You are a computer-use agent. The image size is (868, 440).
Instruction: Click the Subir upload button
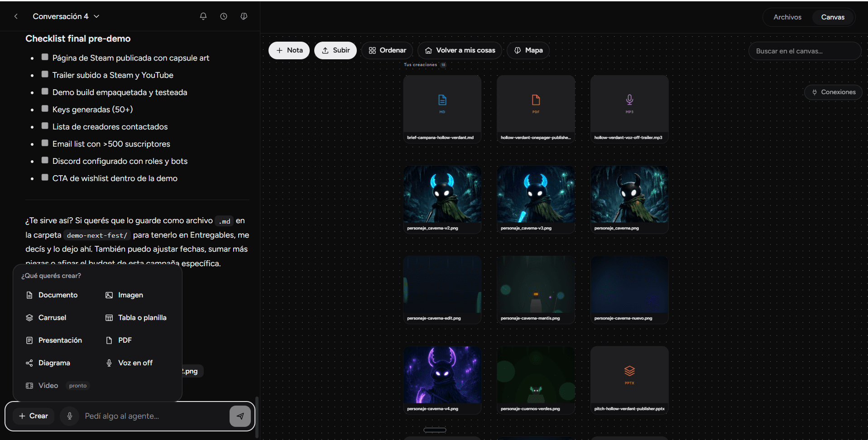pyautogui.click(x=336, y=50)
